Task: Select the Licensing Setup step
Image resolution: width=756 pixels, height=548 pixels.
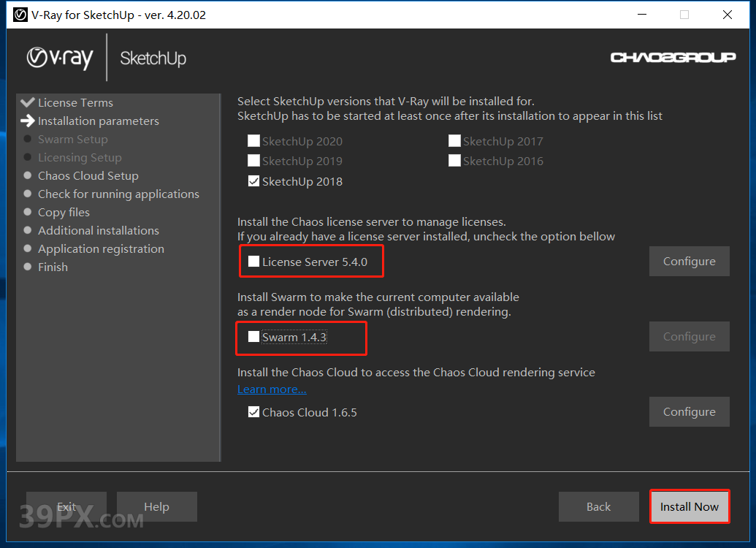Action: pos(80,158)
